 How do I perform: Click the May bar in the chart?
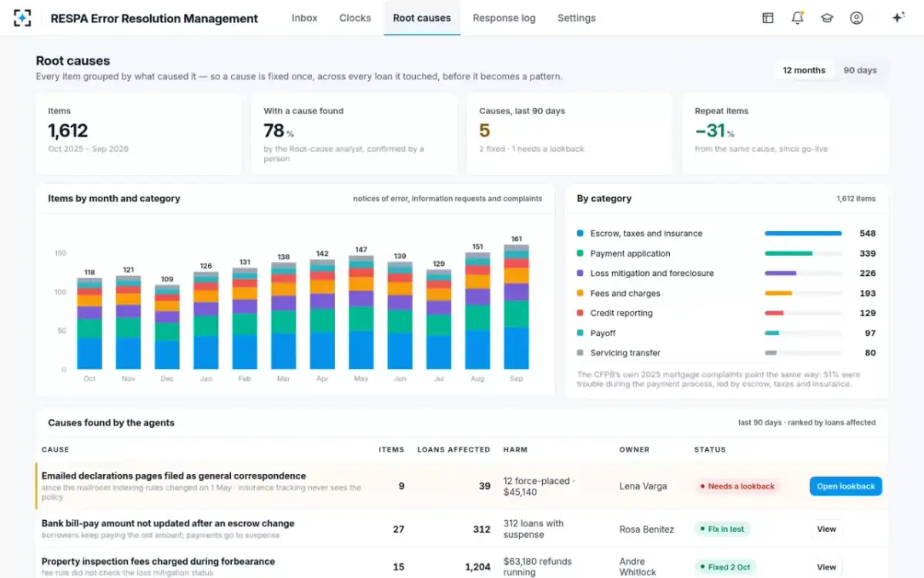point(361,312)
